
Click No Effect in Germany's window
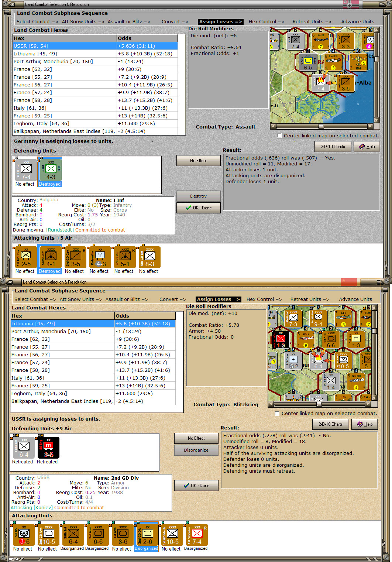pyautogui.click(x=198, y=161)
